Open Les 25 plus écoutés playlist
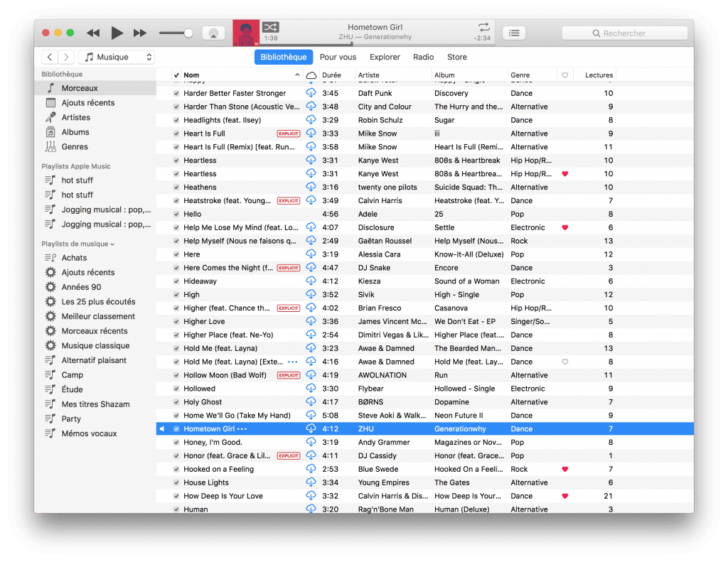This screenshot has width=728, height=562. pos(95,302)
